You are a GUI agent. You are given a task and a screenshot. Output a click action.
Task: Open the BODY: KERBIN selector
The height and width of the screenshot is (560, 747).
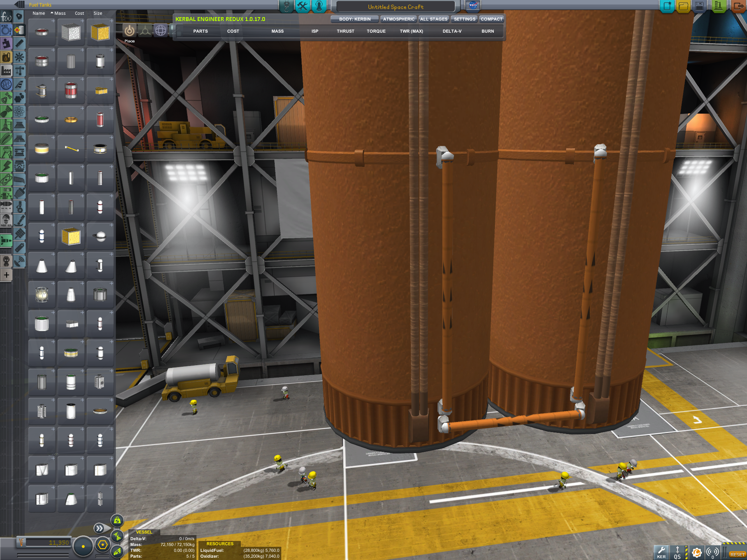(355, 19)
